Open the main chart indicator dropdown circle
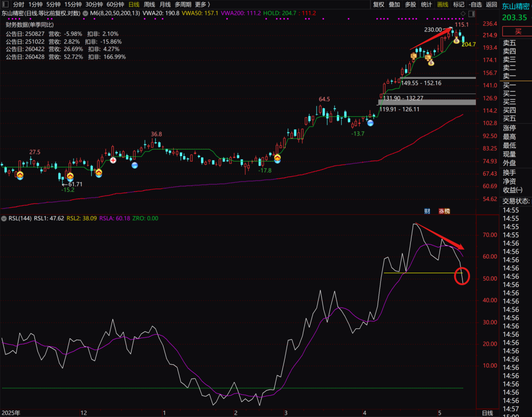532x417 pixels. point(86,14)
